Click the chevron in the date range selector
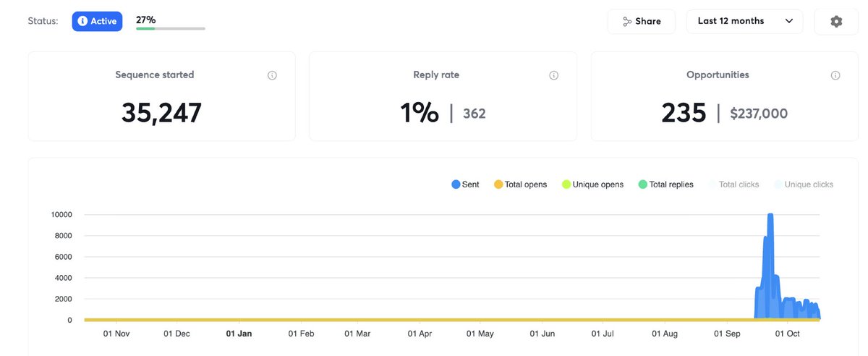Screen dimensions: 868x356 tap(788, 22)
